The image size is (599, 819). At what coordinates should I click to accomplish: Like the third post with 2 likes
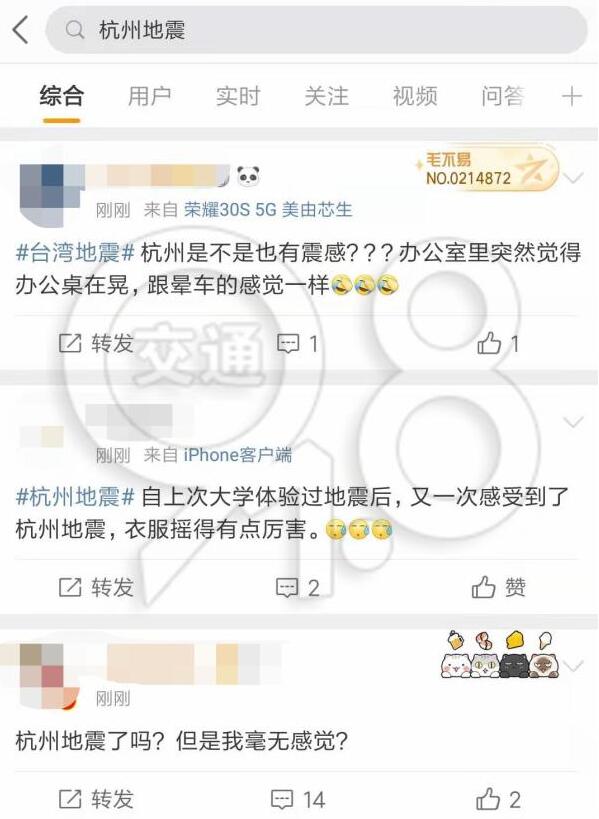click(x=498, y=799)
